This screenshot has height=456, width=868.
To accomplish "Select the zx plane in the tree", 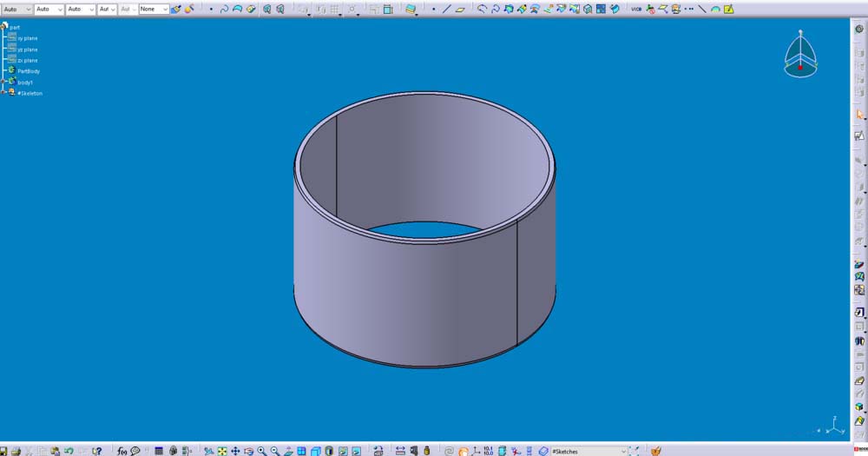I will [x=28, y=61].
